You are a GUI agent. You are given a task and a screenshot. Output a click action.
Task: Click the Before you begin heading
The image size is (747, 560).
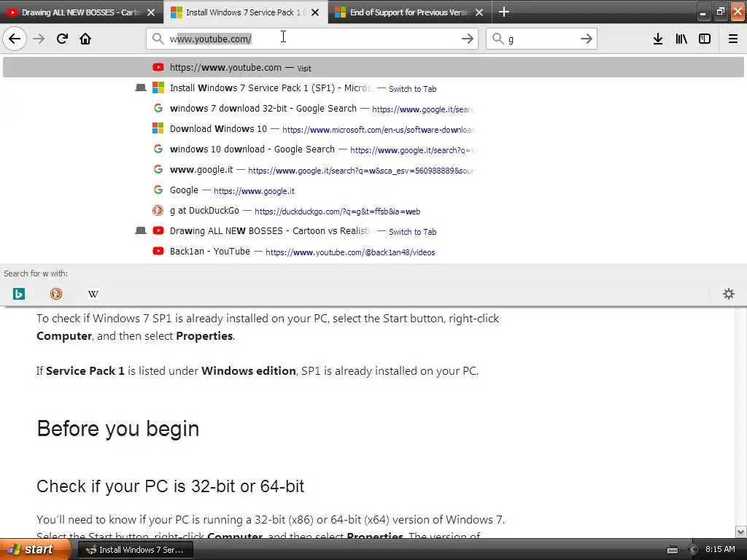[117, 429]
